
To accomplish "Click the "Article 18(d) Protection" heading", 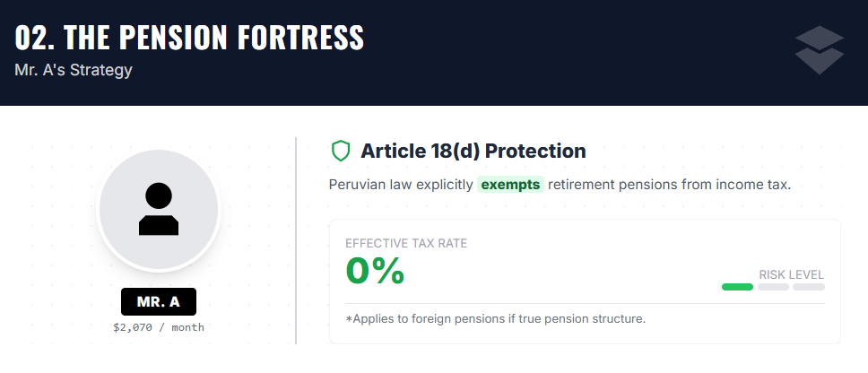I will [x=473, y=151].
